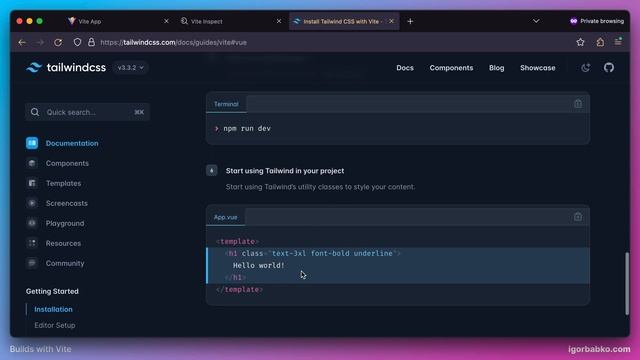This screenshot has width=640, height=360.
Task: Click the page vertical scrollbar thumb
Action: (x=627, y=284)
